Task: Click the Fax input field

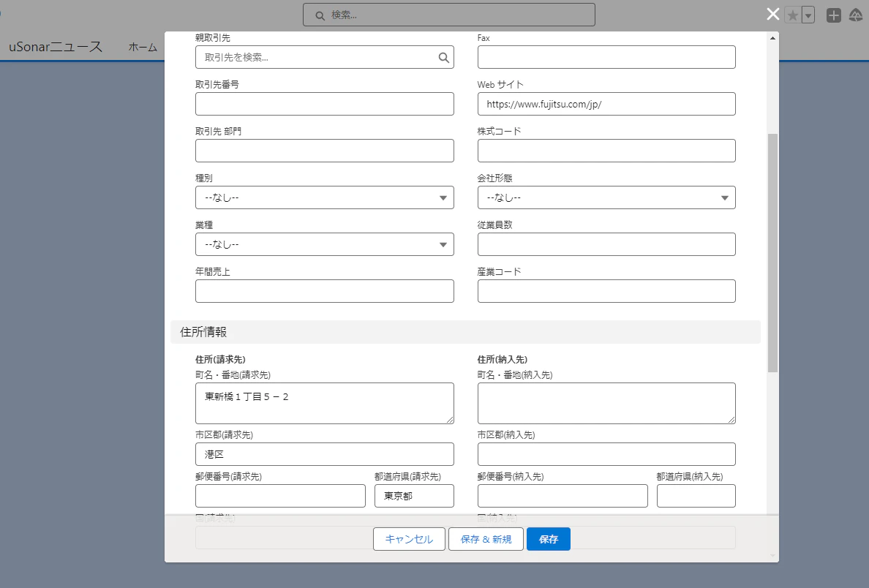Action: 606,57
